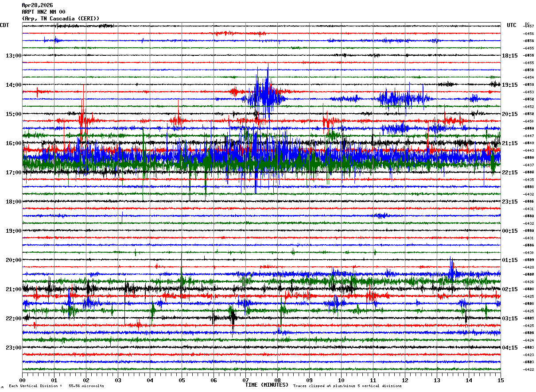Click the TIME (MINUTES) axis title

[x=266, y=385]
